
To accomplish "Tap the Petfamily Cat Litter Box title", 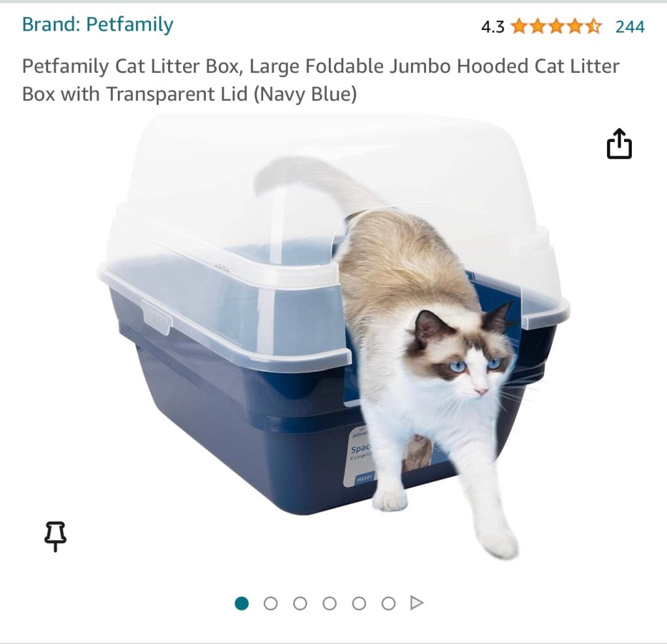I will pyautogui.click(x=320, y=80).
